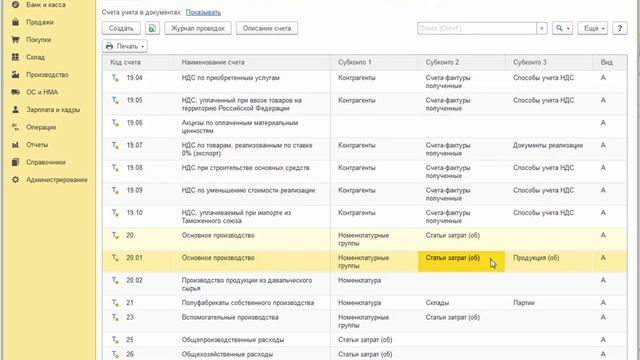Image resolution: width=640 pixels, height=360 pixels.
Task: Open the Печать dropdown menu
Action: click(x=125, y=46)
